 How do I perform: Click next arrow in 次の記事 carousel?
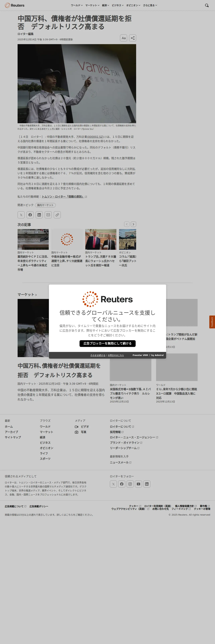pyautogui.click(x=133, y=224)
